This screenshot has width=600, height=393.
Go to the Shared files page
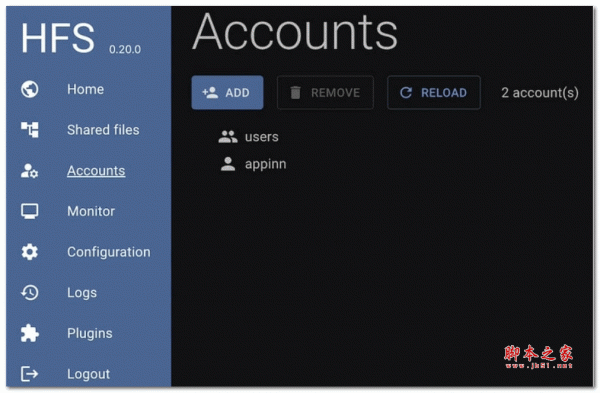point(103,130)
